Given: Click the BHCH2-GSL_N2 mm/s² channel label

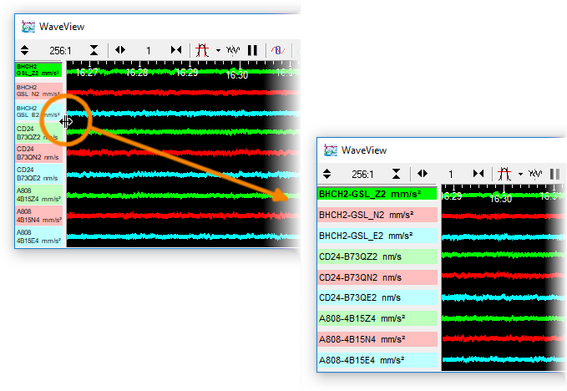Looking at the screenshot, I should click(x=378, y=215).
